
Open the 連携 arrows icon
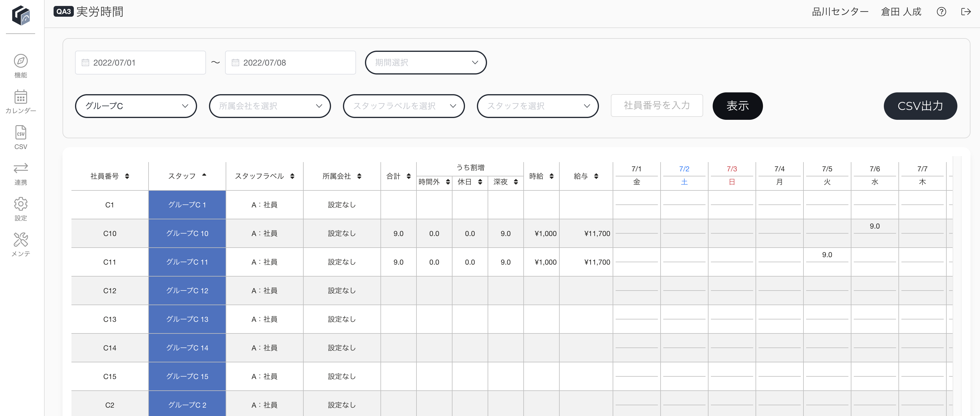[21, 168]
